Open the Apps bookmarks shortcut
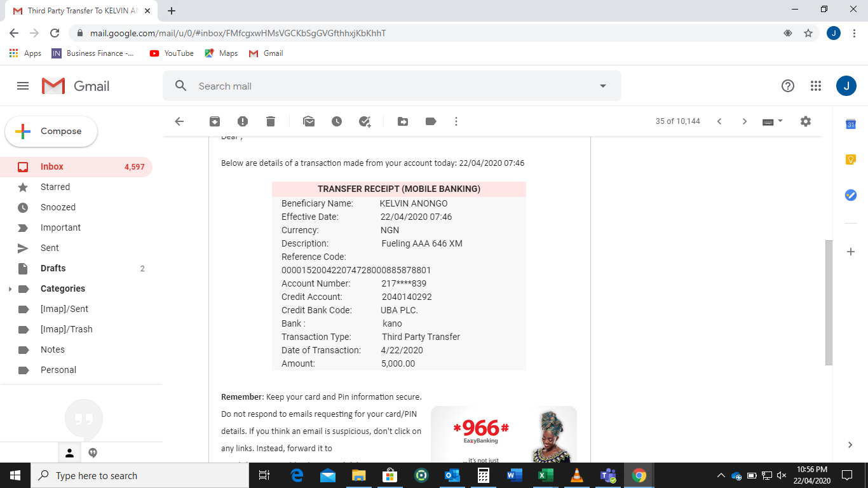The height and width of the screenshot is (488, 868). pos(25,53)
